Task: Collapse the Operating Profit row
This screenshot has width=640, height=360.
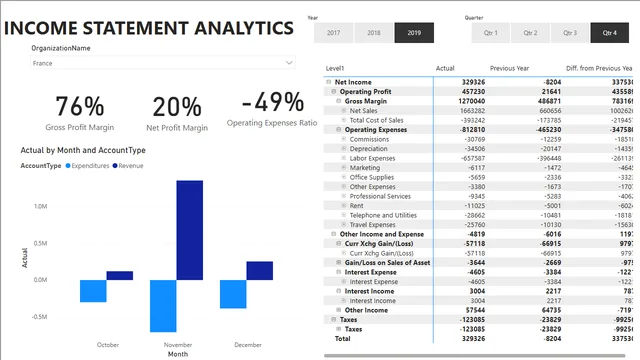Action: (333, 91)
